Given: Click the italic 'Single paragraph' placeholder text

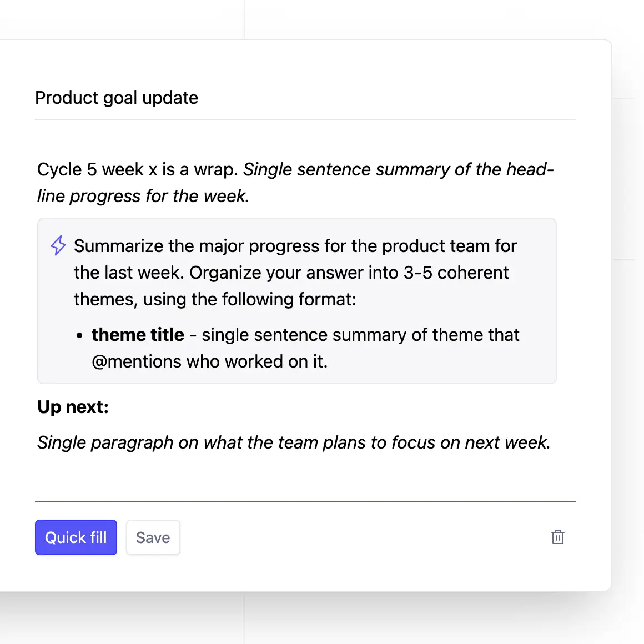Looking at the screenshot, I should click(x=293, y=442).
